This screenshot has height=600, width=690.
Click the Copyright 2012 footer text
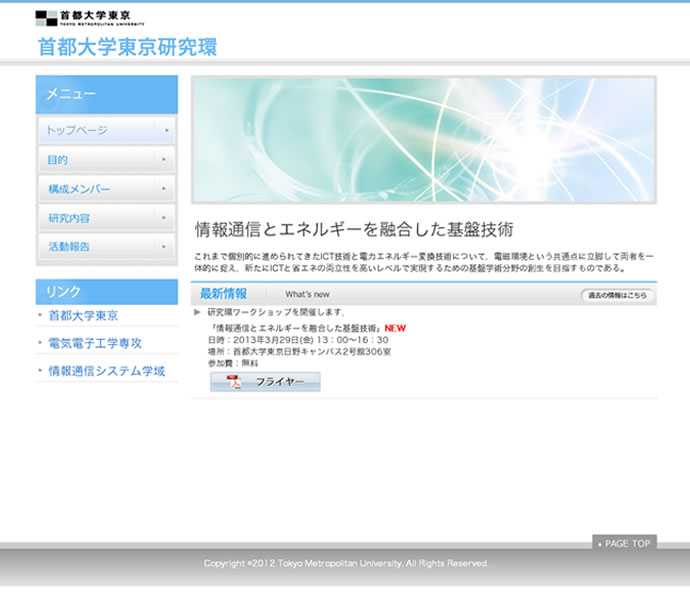[x=346, y=563]
